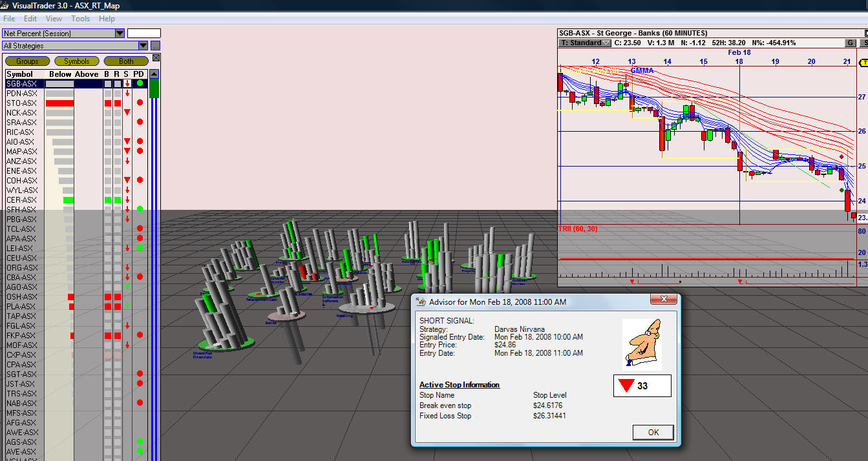
Task: Select the PDN-ASX symbol row
Action: [x=76, y=94]
